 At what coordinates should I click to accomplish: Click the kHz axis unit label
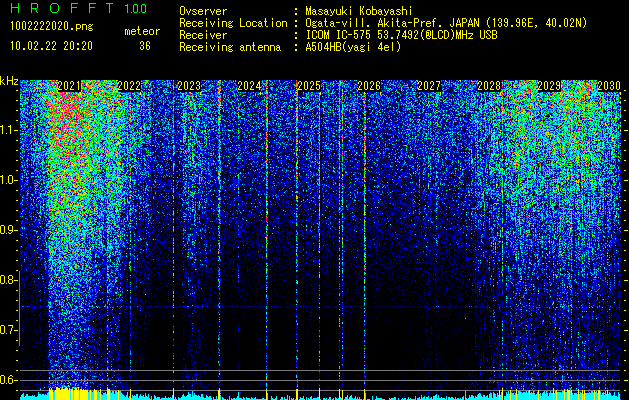9,81
